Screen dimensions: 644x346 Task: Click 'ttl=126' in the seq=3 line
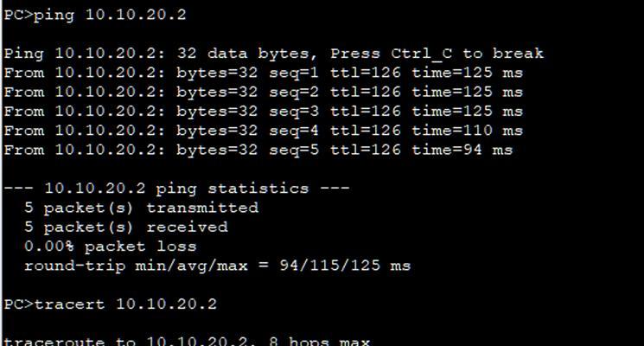point(366,112)
